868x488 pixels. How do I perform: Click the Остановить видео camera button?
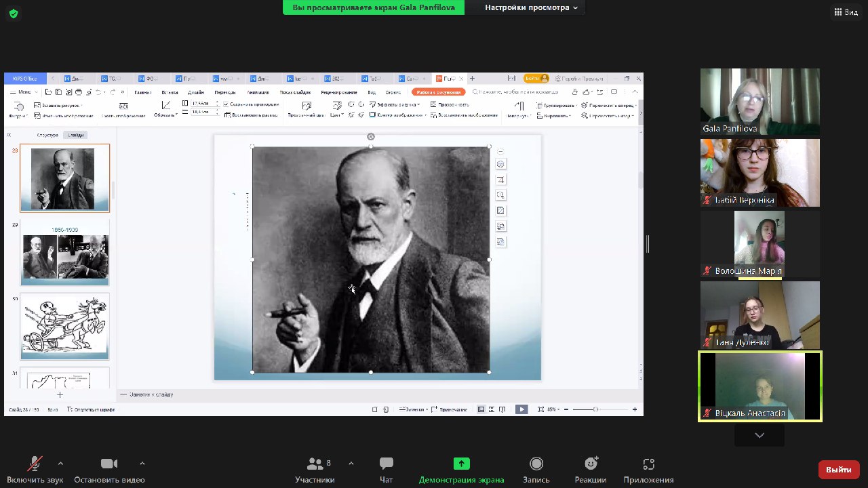tap(109, 470)
